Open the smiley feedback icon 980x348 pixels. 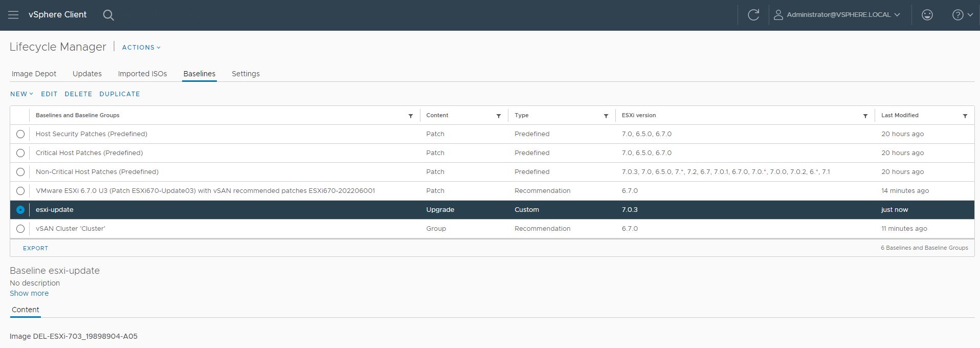coord(927,15)
